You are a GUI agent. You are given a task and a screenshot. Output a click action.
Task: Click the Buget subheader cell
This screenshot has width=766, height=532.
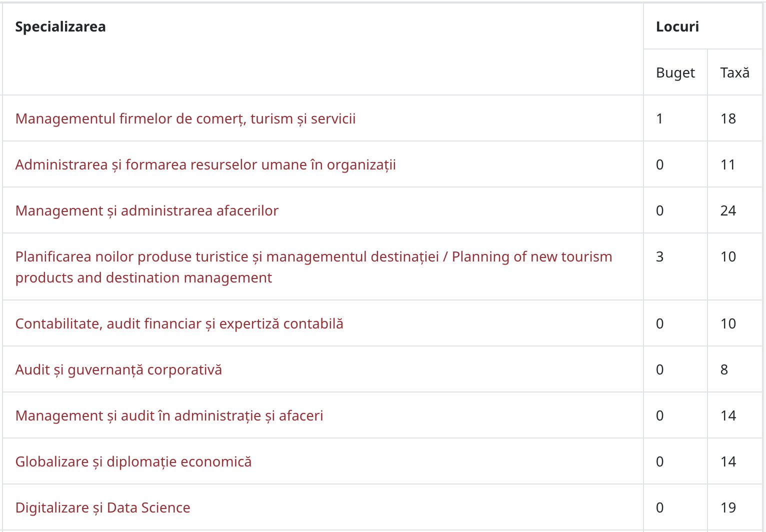[x=675, y=72]
